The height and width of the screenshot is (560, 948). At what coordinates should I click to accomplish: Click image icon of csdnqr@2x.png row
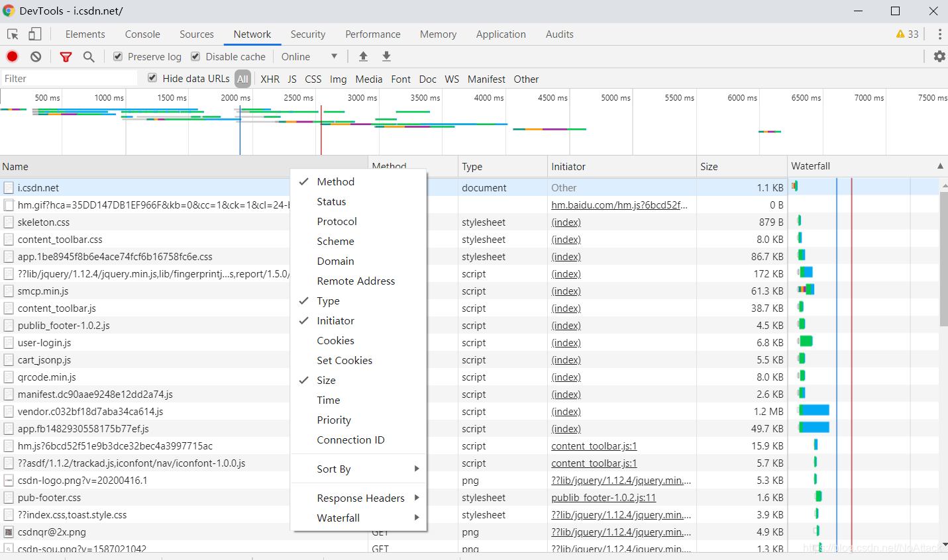pyautogui.click(x=9, y=532)
